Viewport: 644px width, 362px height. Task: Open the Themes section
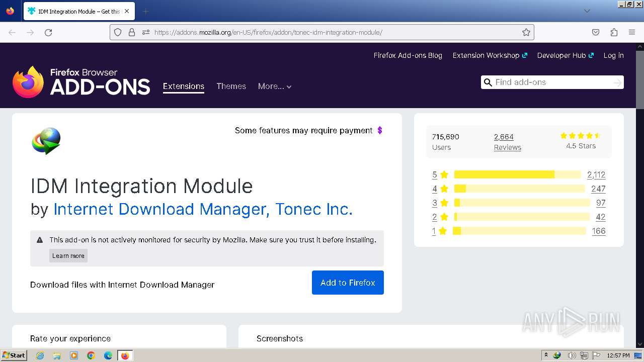[x=231, y=86]
